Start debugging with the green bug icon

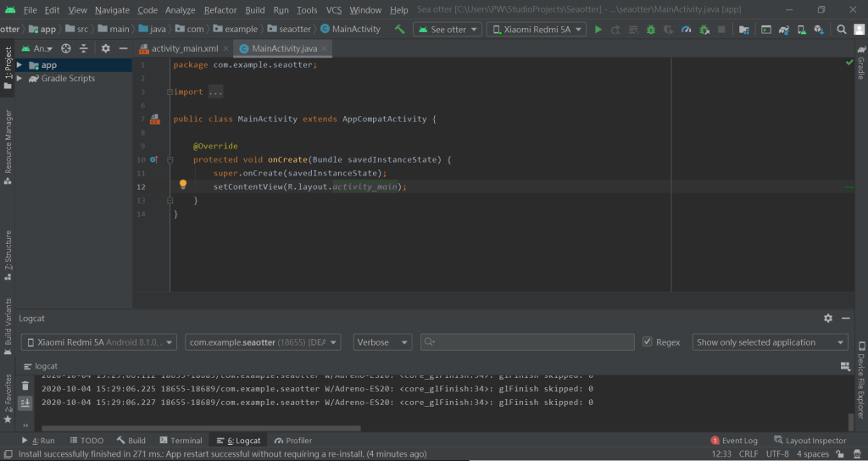pos(651,30)
